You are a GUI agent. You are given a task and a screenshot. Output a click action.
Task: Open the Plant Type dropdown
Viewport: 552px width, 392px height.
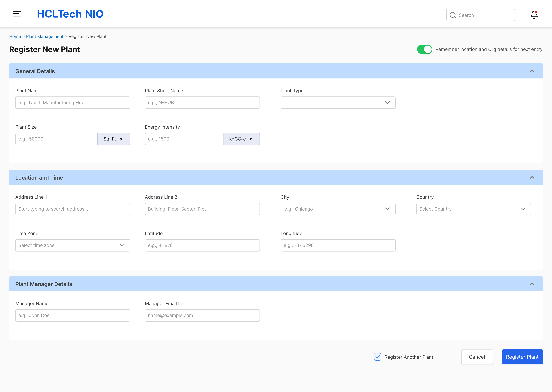coord(338,103)
